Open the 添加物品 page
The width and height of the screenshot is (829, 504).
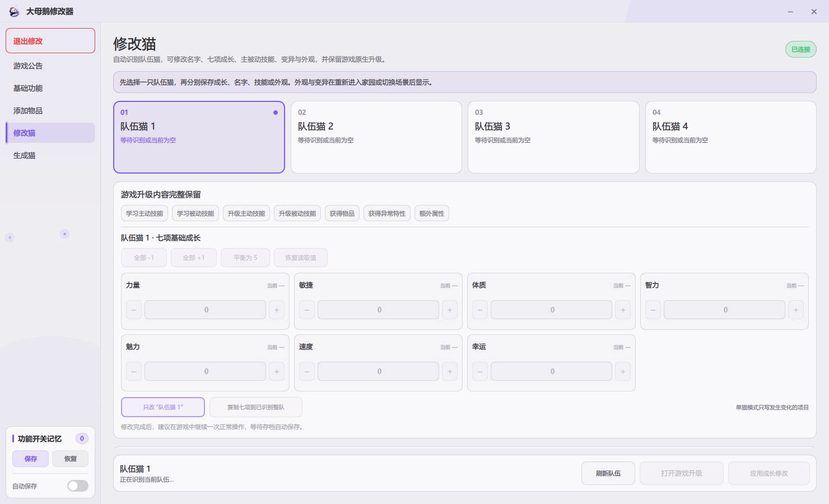coord(50,110)
